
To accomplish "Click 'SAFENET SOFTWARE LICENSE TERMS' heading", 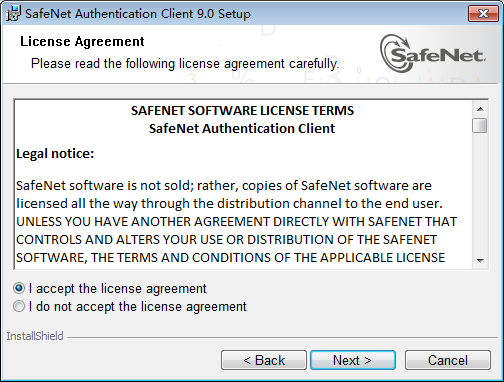I will 242,111.
